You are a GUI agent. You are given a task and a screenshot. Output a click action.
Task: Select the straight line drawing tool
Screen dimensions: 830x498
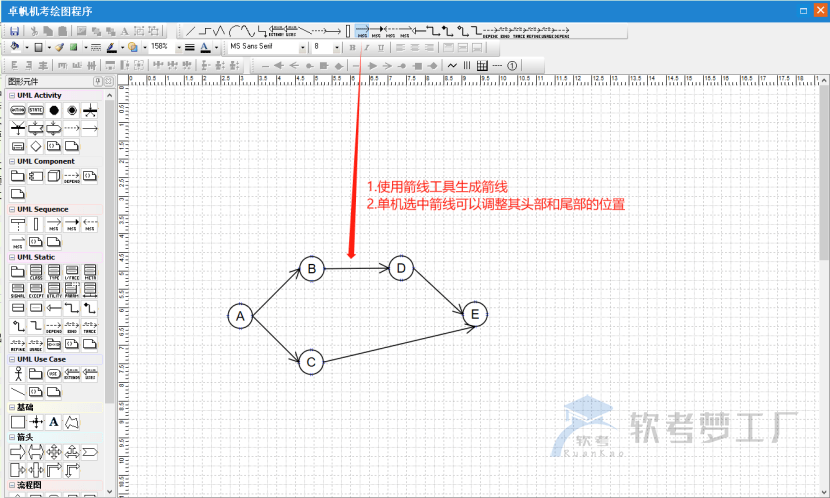(x=190, y=32)
